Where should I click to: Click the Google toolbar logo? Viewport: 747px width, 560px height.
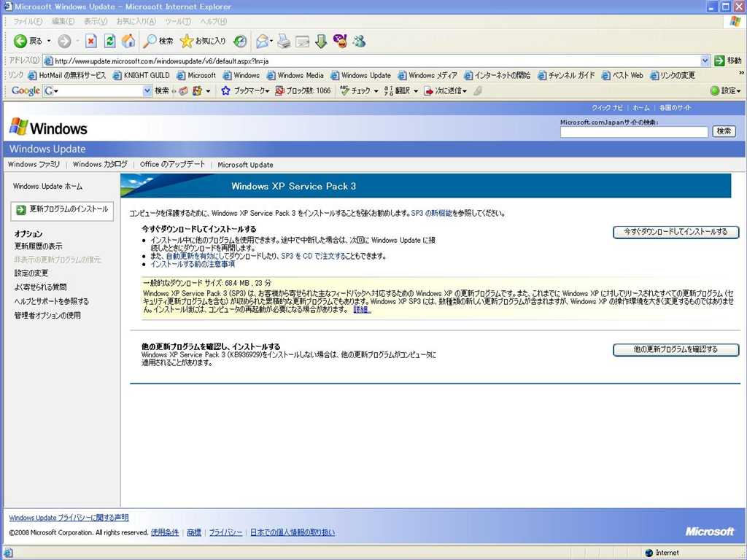point(26,90)
